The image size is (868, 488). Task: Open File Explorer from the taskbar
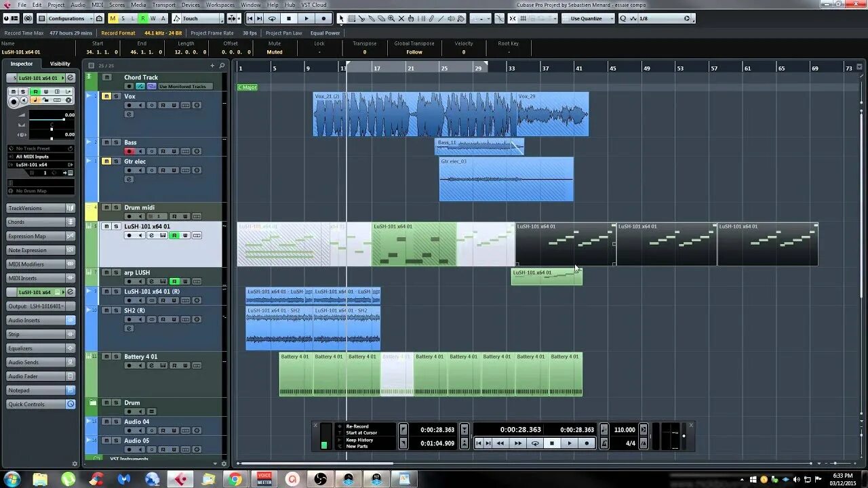40,479
